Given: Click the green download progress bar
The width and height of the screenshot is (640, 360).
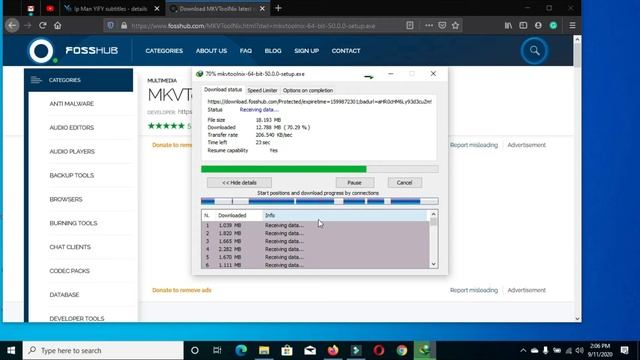Looking at the screenshot, I should [x=320, y=169].
